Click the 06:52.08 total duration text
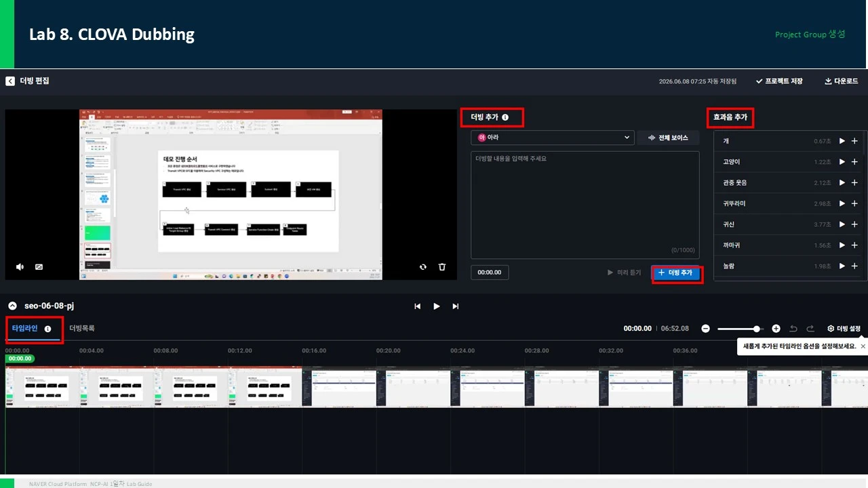Viewport: 868px width, 488px height. coord(675,329)
